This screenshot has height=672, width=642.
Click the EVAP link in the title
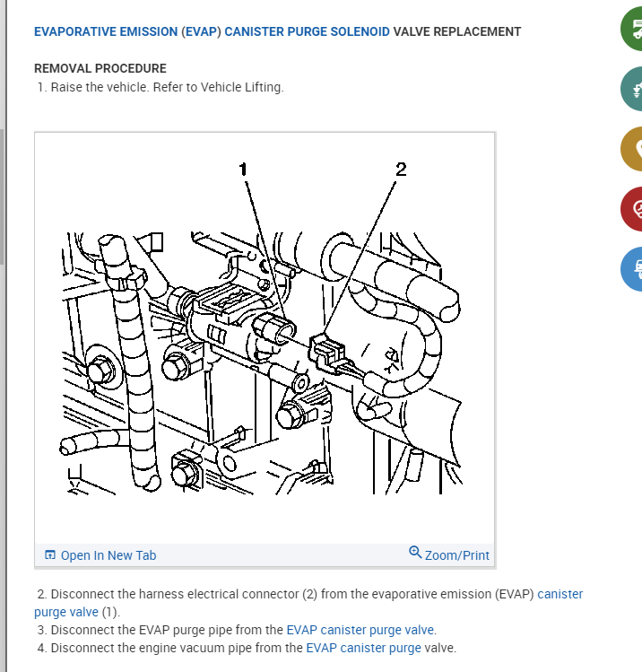[x=201, y=31]
